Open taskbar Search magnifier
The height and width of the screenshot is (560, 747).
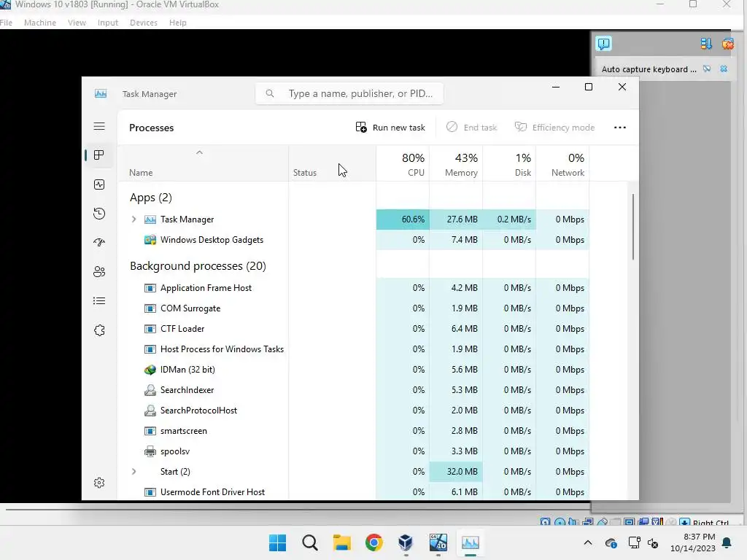pos(309,542)
